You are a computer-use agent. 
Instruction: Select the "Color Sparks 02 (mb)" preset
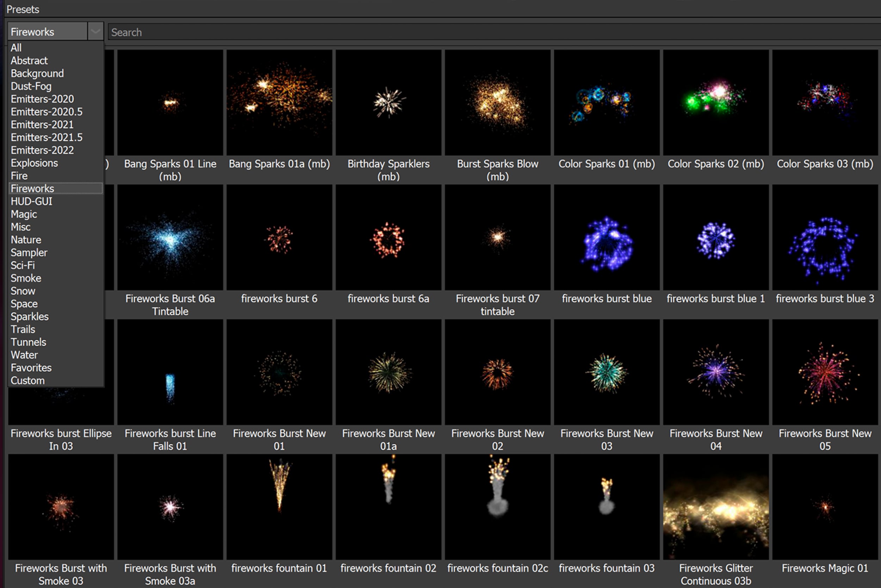(715, 102)
